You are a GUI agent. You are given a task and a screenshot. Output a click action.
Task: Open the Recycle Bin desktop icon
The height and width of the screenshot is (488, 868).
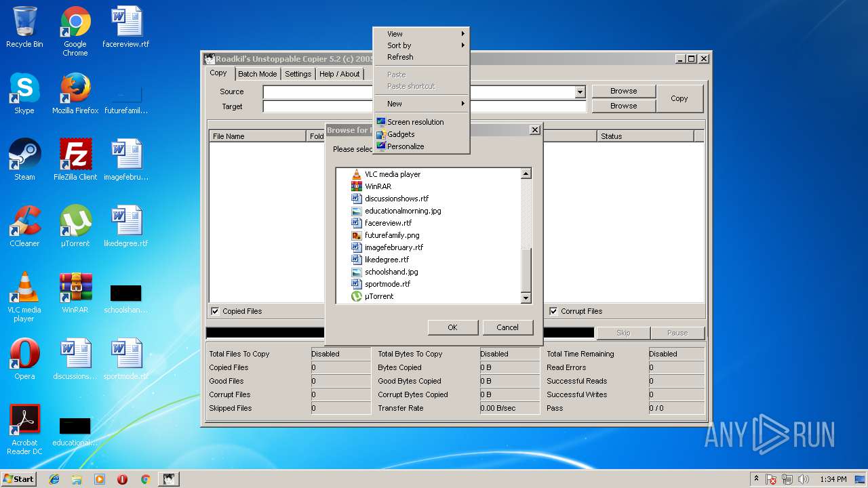[x=24, y=27]
